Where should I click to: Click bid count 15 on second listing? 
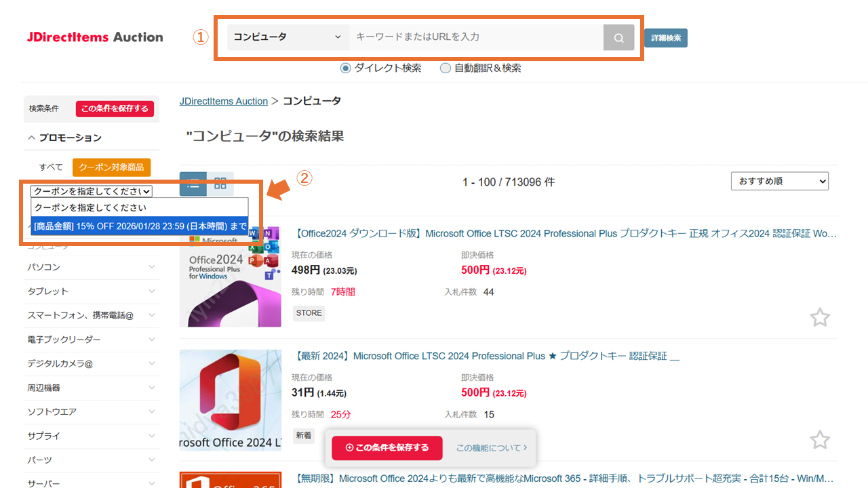click(489, 415)
